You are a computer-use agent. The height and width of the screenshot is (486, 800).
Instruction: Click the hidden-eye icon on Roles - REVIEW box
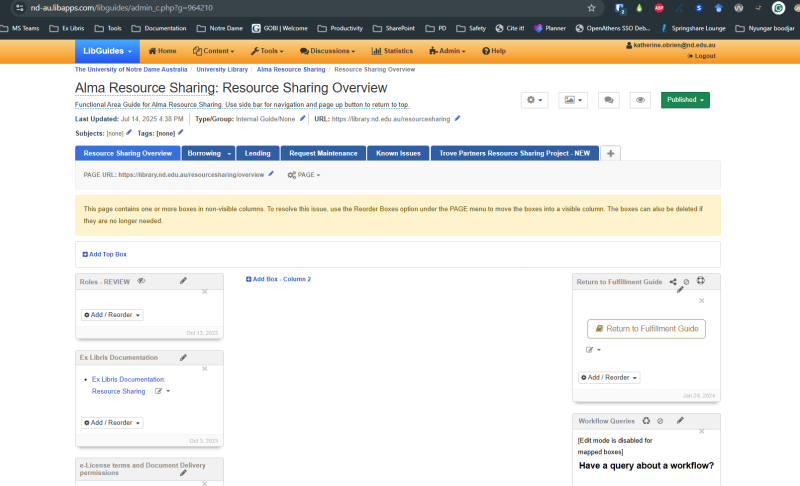tap(141, 281)
